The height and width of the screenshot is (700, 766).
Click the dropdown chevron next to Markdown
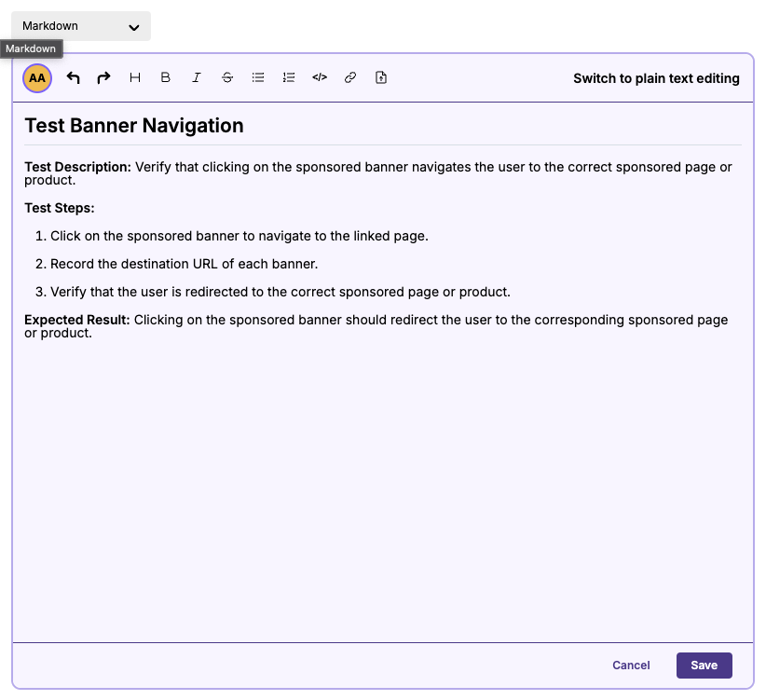(133, 26)
